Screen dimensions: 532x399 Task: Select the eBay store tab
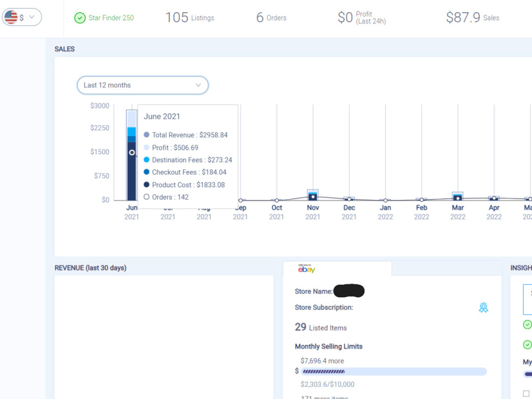click(337, 269)
